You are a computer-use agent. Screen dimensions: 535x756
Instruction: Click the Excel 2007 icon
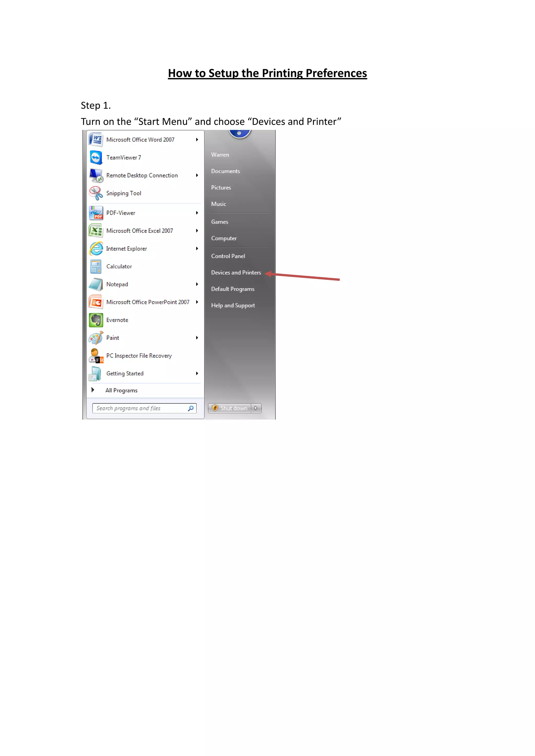coord(96,231)
